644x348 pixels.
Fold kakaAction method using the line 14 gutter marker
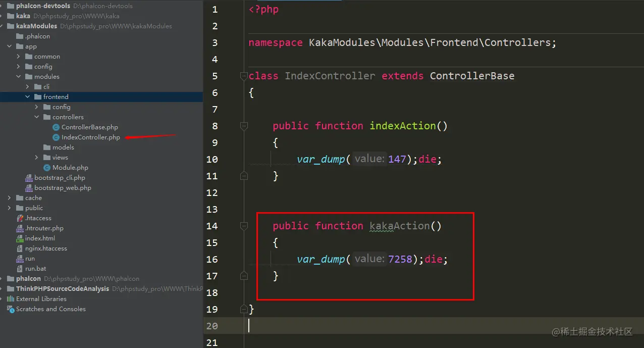[x=244, y=226]
